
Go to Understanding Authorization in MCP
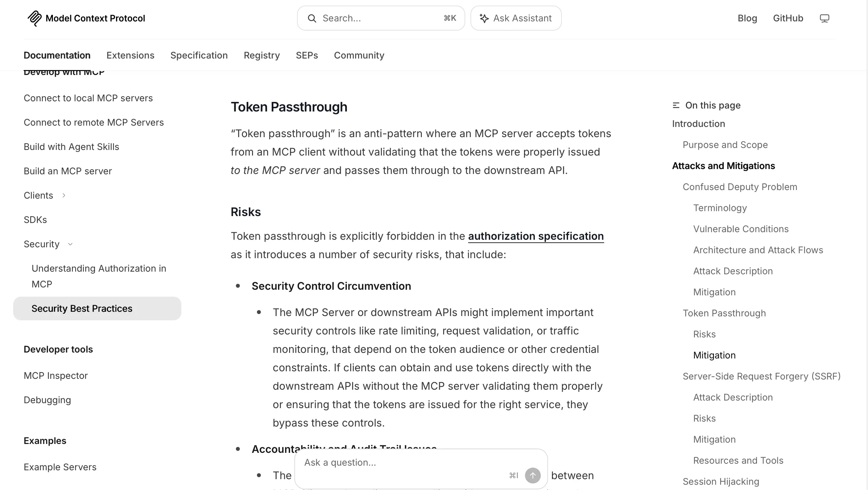coord(99,276)
